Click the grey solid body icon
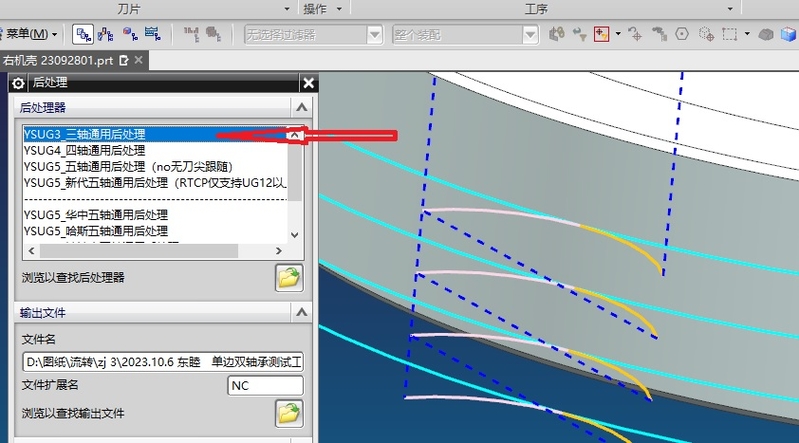Image resolution: width=799 pixels, height=443 pixels. pyautogui.click(x=765, y=34)
